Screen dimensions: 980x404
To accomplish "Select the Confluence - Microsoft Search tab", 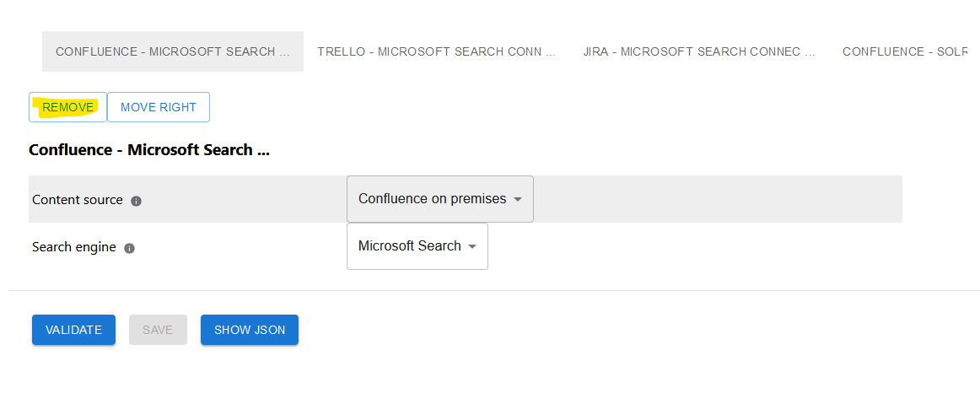I will 173,51.
